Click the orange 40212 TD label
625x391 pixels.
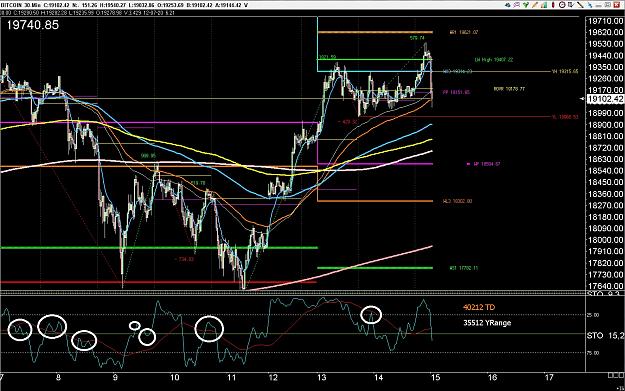[x=479, y=307]
